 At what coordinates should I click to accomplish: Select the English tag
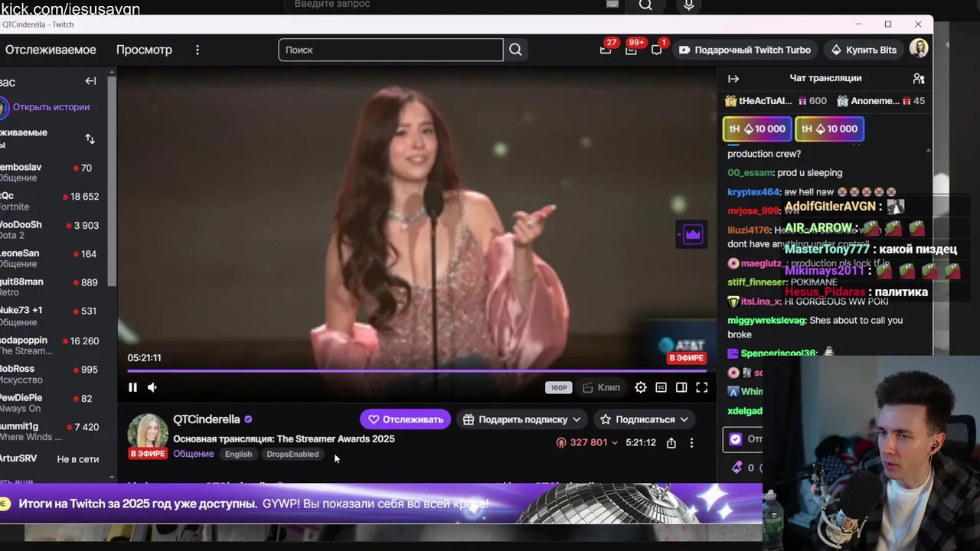tap(238, 454)
